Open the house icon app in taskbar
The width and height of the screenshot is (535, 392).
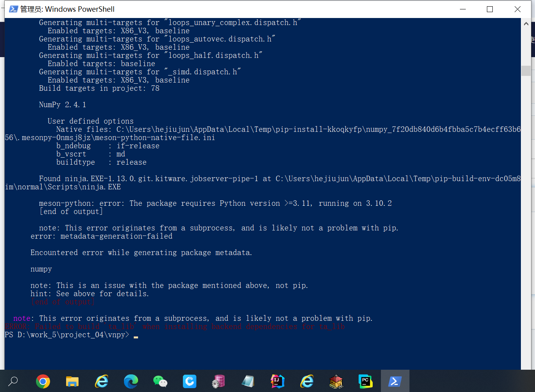[336, 381]
